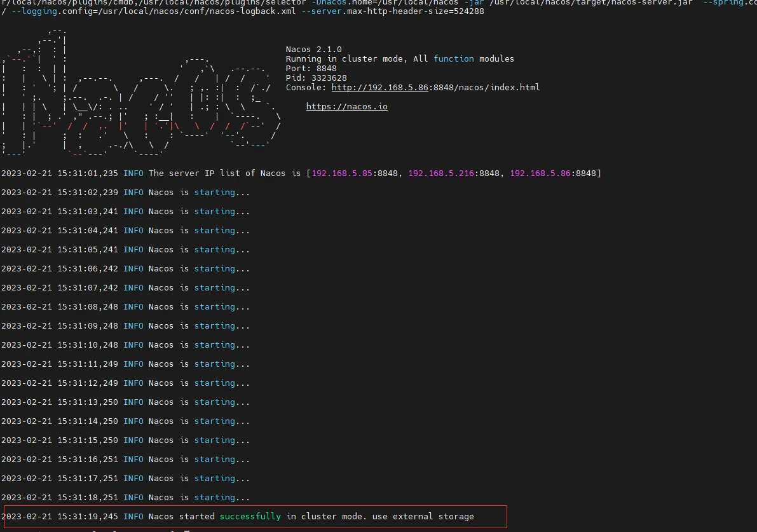Click 'starting' on the 15:31:18,251 line
757x532 pixels.
(214, 498)
